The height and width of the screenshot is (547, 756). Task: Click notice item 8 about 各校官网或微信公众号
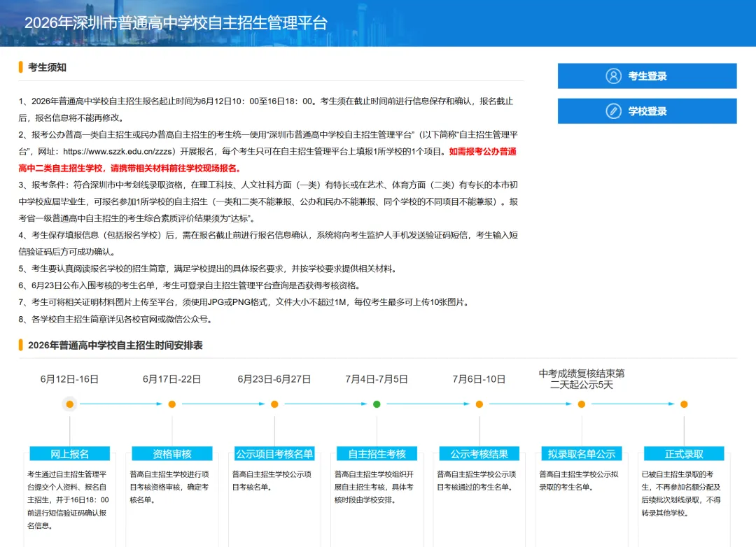115,319
